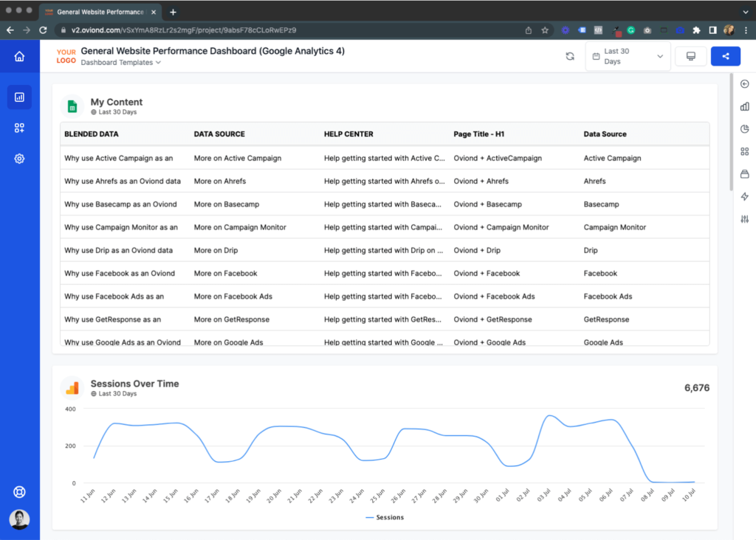Click the Oviond + Drip cell
756x540 pixels.
[x=477, y=251]
